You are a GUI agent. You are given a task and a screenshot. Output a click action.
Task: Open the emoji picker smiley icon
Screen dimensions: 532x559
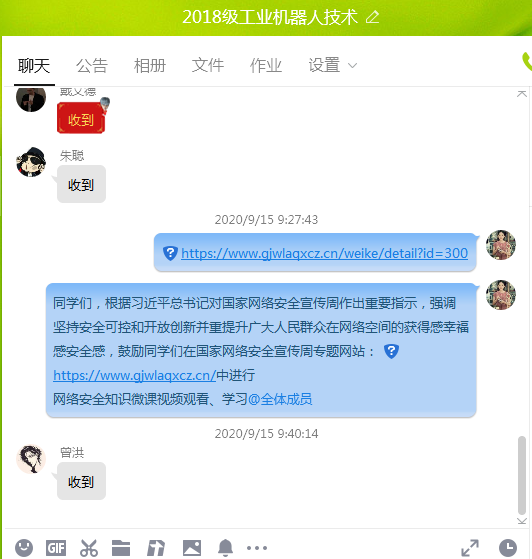coord(24,547)
